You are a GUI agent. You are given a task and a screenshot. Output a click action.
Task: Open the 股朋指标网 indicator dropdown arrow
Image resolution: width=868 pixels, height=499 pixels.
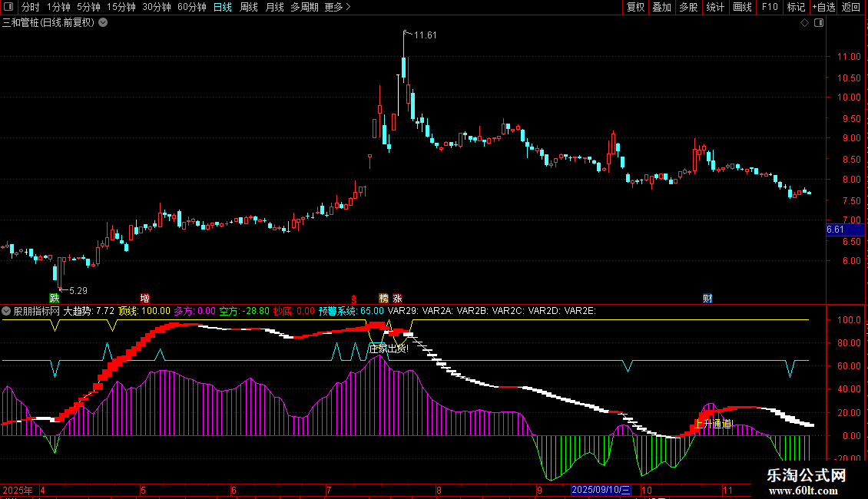coord(7,311)
